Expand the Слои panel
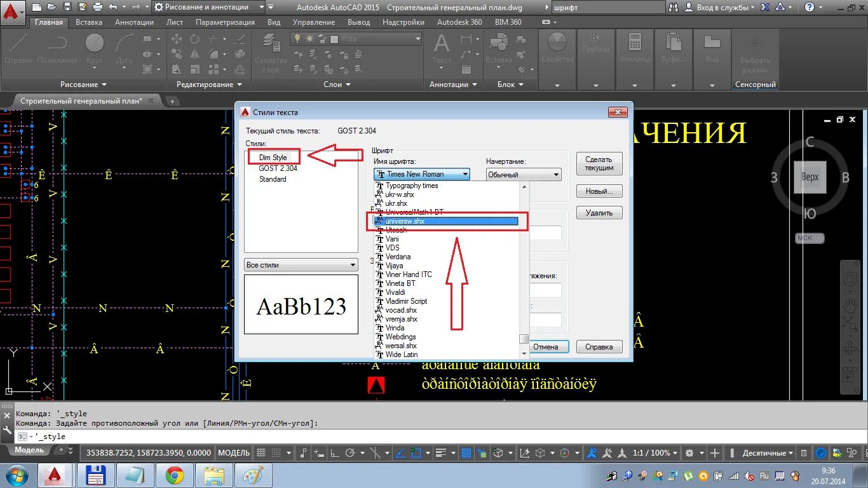This screenshot has height=488, width=868. 337,84
